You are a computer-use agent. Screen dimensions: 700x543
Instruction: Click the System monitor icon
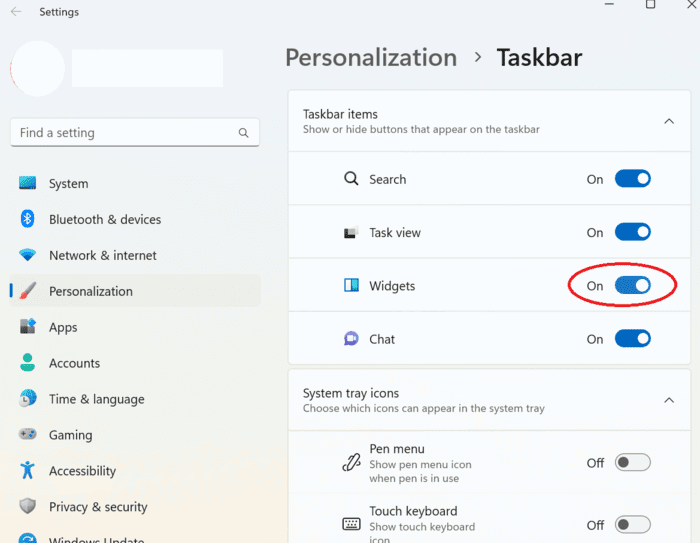tap(28, 183)
